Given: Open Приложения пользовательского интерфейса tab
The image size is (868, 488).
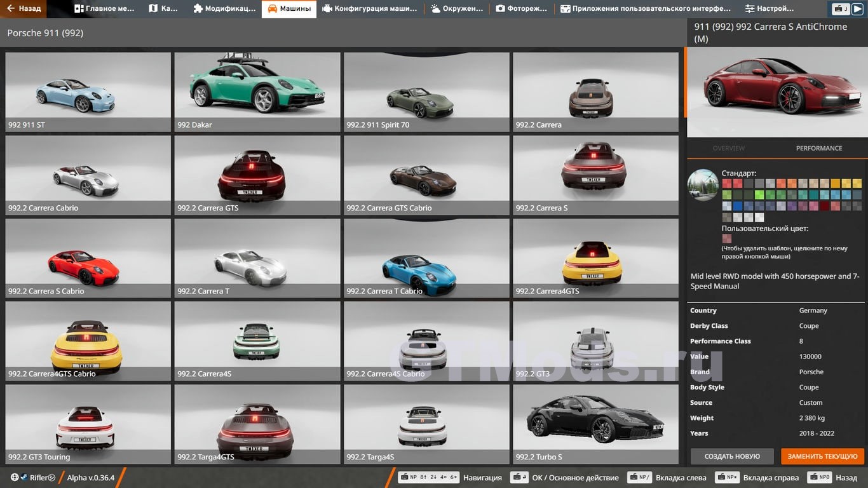Looking at the screenshot, I should pyautogui.click(x=646, y=9).
